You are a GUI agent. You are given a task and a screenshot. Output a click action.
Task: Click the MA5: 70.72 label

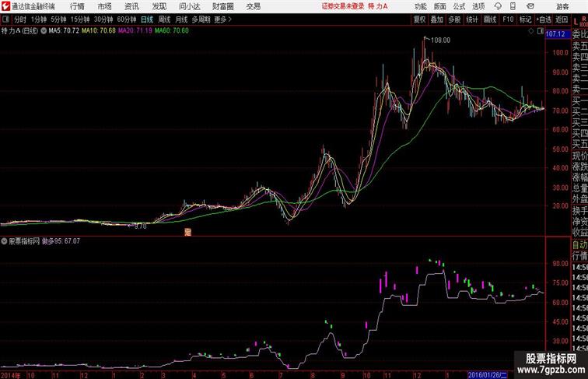(x=64, y=31)
